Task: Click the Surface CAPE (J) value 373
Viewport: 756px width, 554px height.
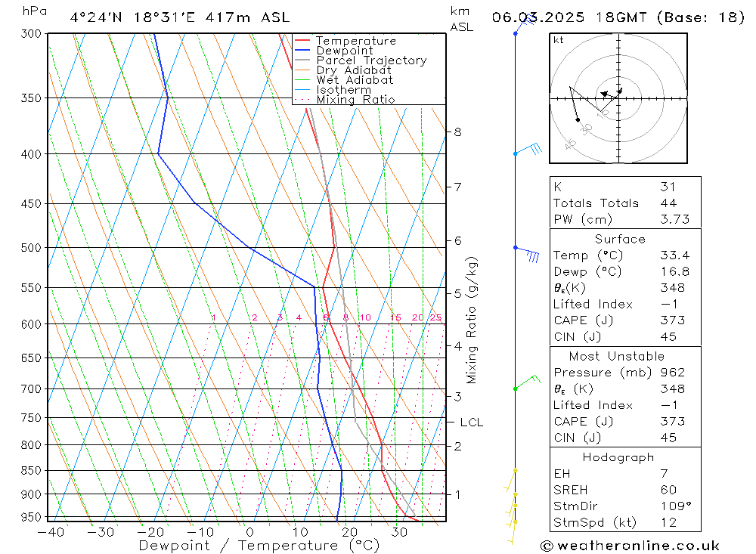Action: pos(673,320)
